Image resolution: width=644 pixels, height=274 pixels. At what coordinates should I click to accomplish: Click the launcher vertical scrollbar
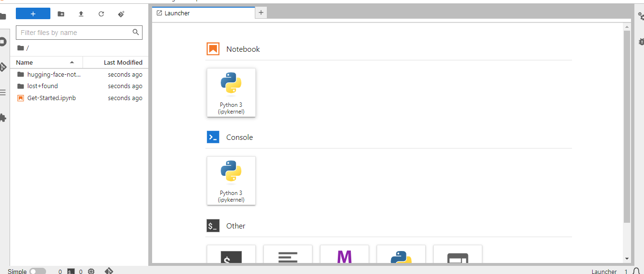(627, 126)
